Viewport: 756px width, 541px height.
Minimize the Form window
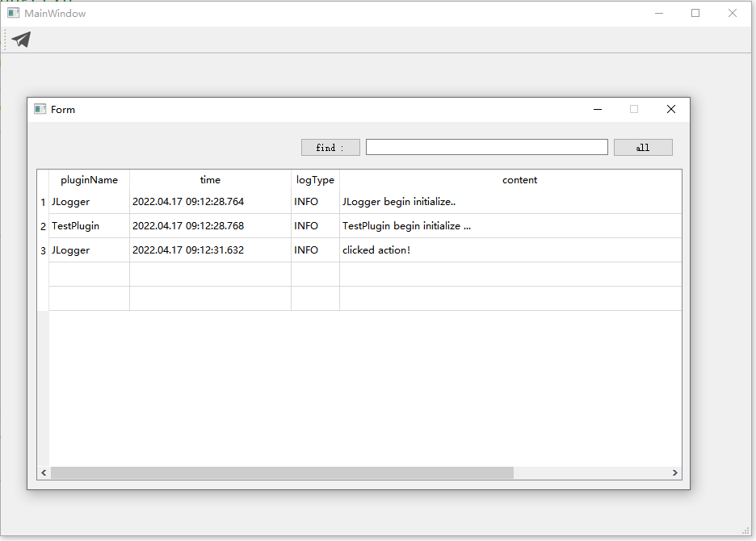coord(598,110)
